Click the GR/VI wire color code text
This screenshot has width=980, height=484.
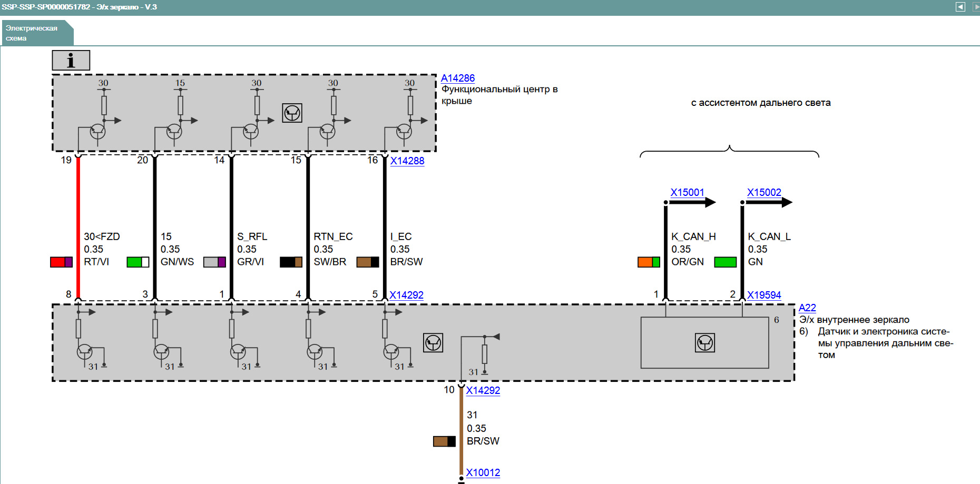point(250,262)
